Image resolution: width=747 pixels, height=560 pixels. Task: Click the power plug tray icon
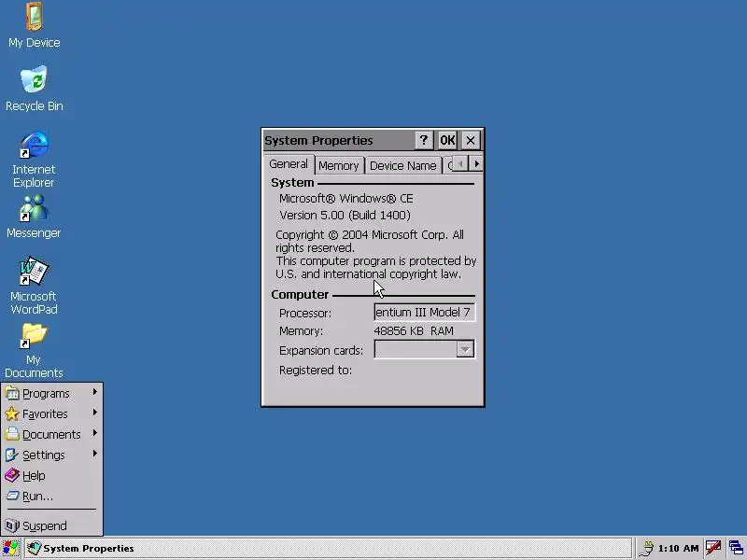point(646,549)
